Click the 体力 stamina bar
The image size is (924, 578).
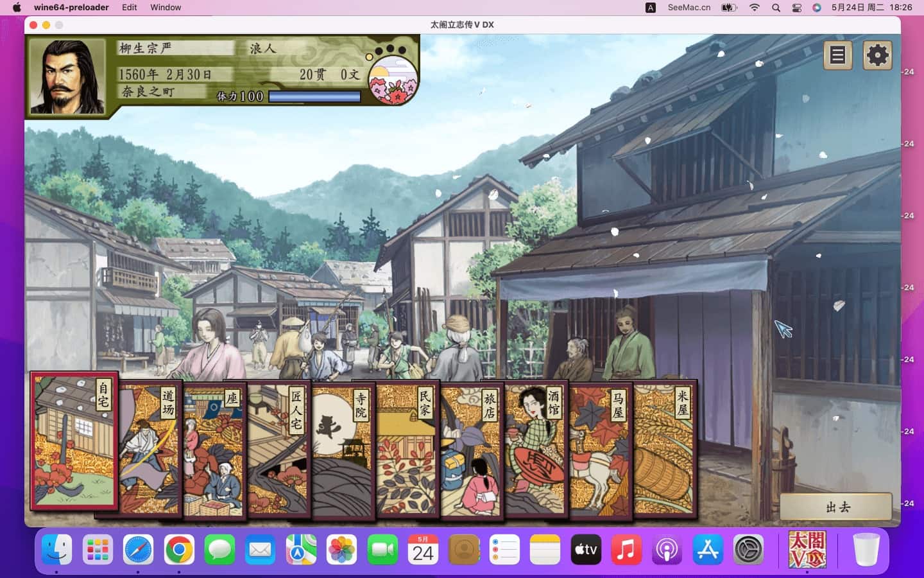point(314,97)
